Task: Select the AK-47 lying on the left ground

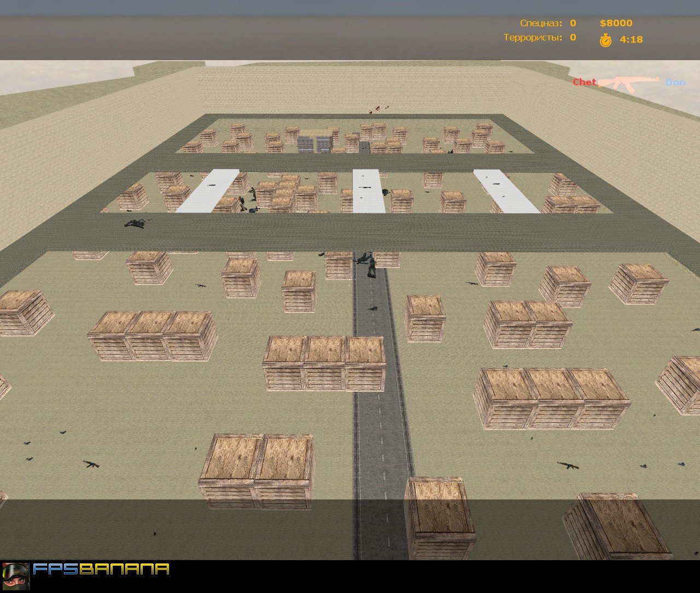Action: pos(92,464)
